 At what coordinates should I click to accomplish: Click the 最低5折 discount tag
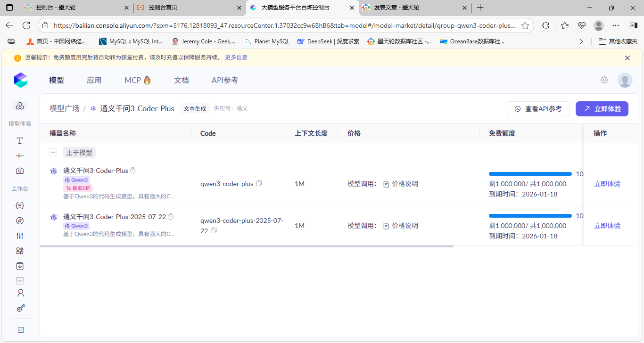coord(78,188)
